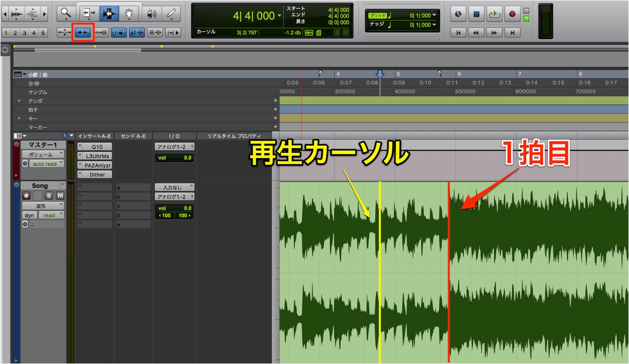Pick the Pencil tool
Viewport: 629px width, 364px height.
(172, 14)
